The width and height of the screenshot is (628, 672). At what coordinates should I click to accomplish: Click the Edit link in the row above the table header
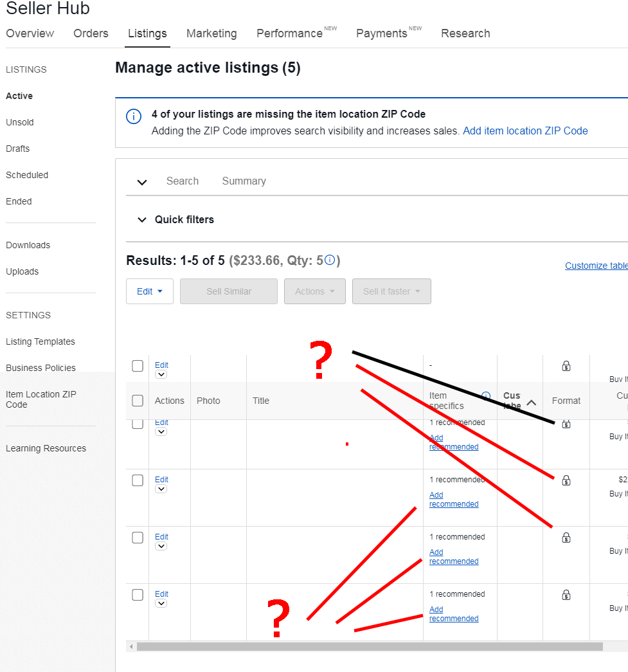161,365
